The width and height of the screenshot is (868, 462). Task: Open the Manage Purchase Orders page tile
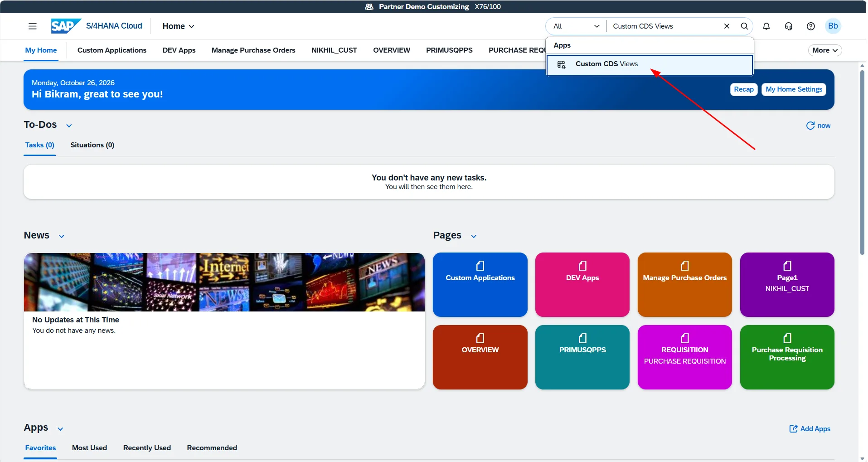(x=685, y=285)
